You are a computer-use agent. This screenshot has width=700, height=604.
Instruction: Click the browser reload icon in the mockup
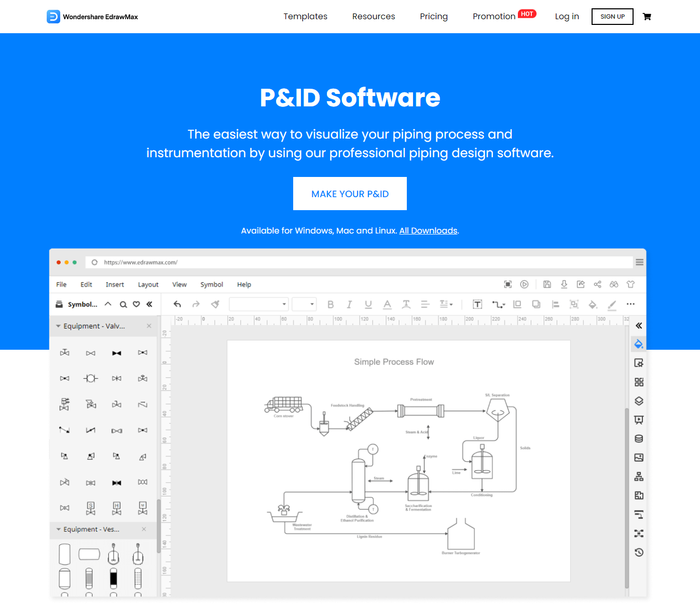point(94,263)
